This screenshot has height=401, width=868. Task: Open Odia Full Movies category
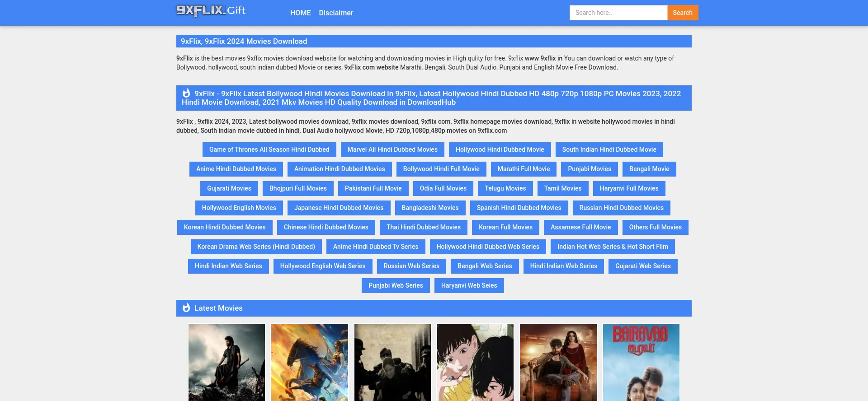443,188
